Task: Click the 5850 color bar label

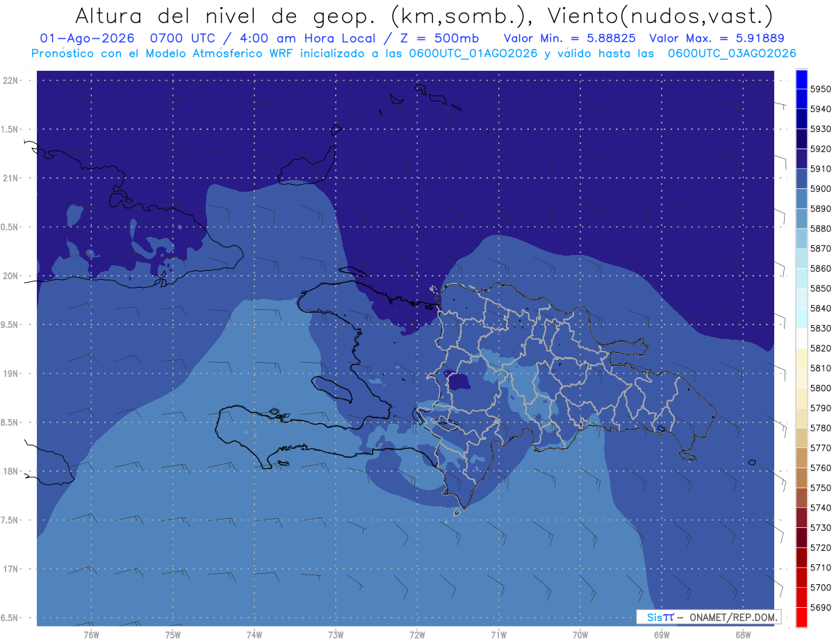Action: 820,288
